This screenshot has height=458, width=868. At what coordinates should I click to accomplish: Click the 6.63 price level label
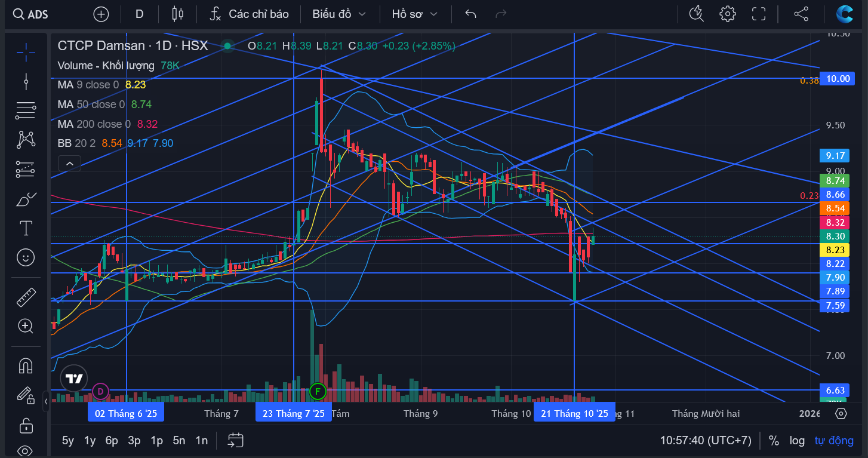click(835, 390)
